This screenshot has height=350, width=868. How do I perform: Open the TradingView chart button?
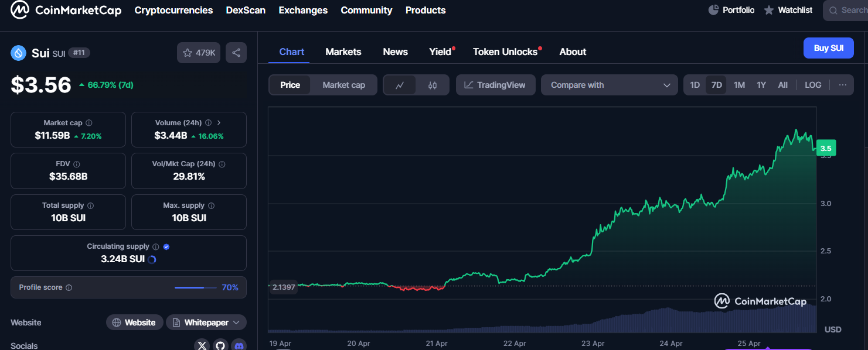pyautogui.click(x=495, y=85)
